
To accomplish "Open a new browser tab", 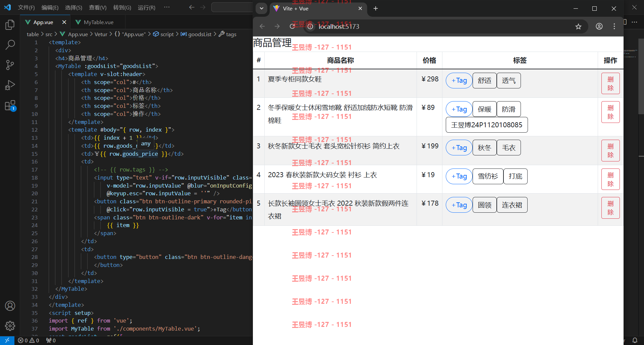I will pos(376,9).
